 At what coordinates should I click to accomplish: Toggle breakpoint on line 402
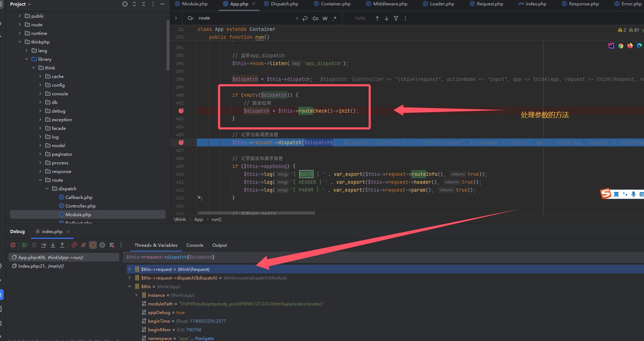(x=181, y=111)
